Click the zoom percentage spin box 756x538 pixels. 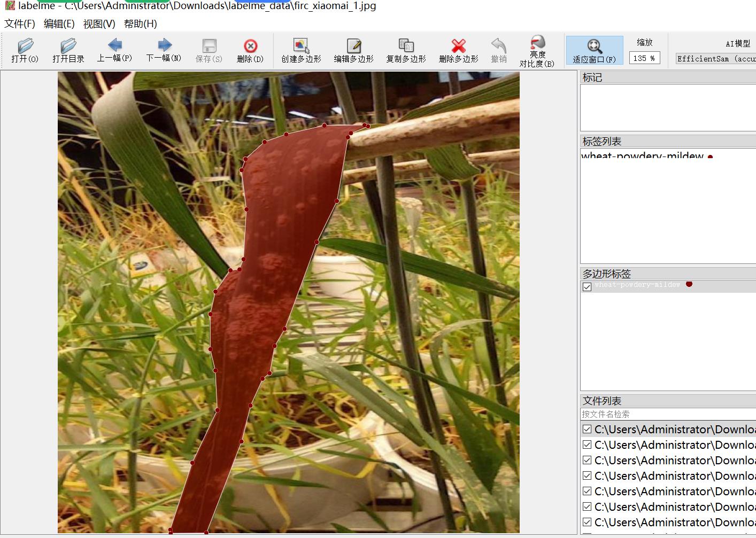[644, 58]
